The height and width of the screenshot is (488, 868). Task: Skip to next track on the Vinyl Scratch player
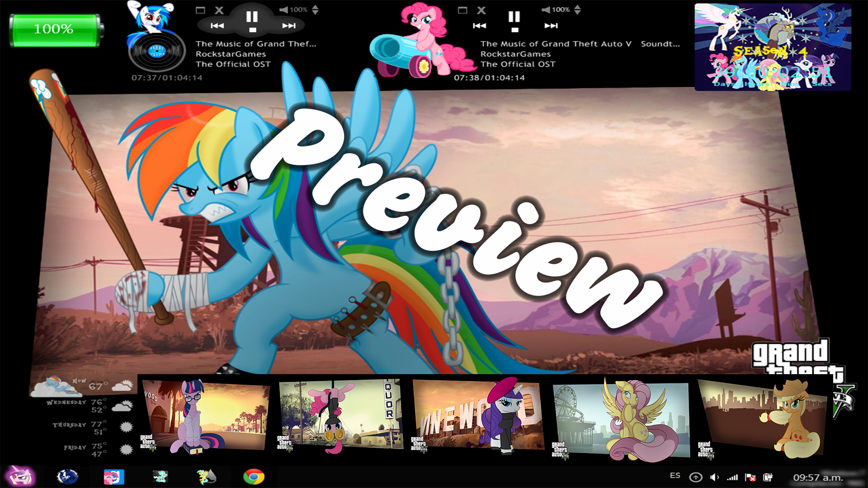coord(288,26)
